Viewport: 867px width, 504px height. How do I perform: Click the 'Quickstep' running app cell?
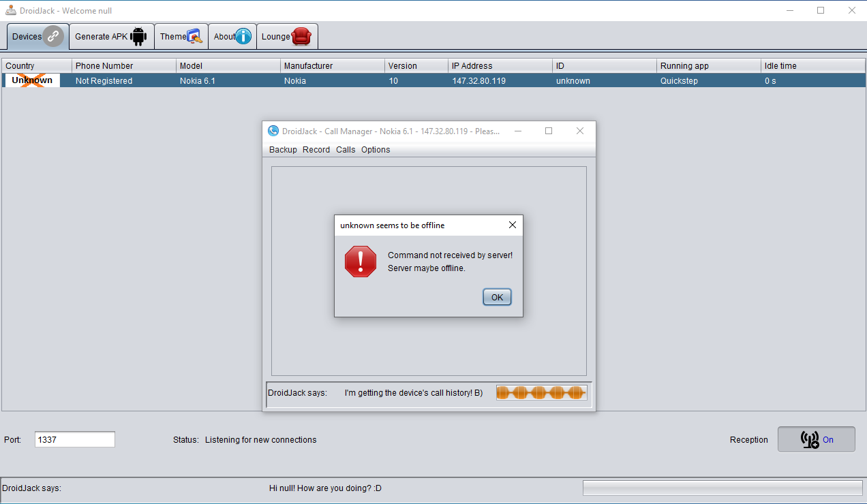point(709,80)
